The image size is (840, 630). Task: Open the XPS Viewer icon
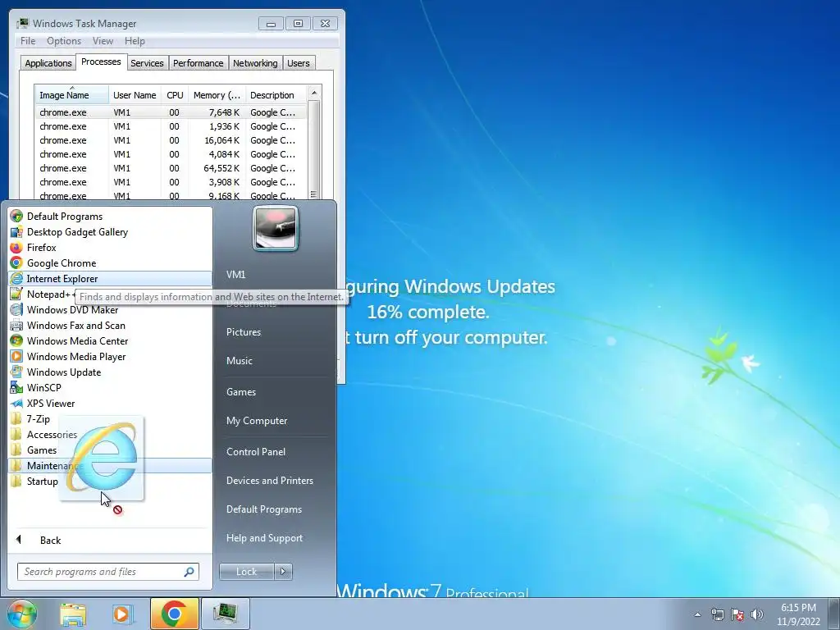point(16,404)
